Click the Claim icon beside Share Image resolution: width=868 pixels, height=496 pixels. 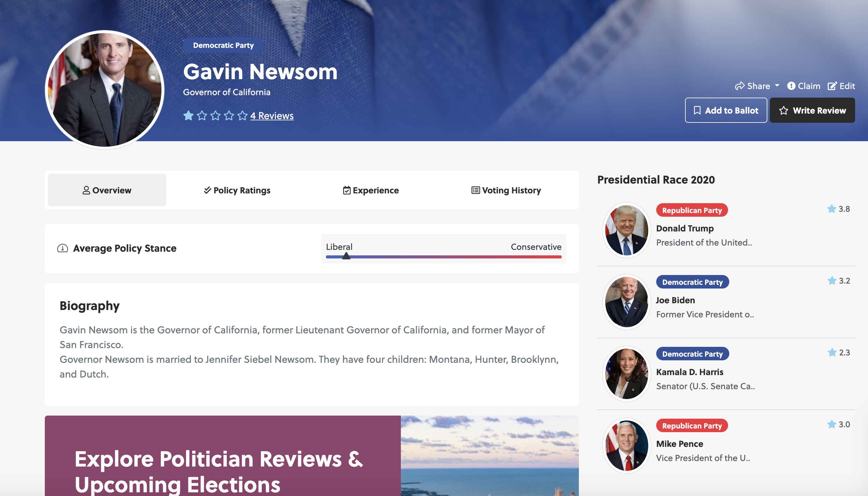point(792,86)
